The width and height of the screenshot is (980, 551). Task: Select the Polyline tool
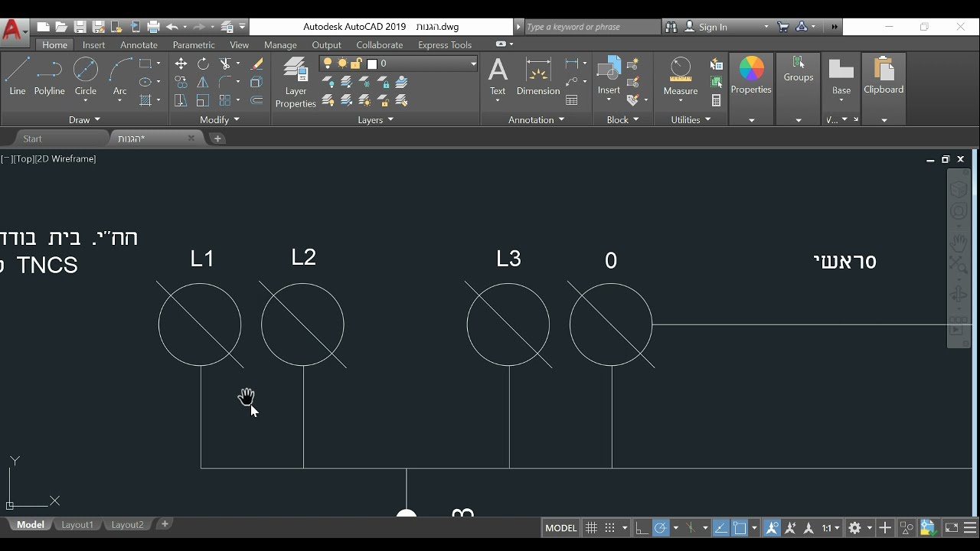point(50,77)
